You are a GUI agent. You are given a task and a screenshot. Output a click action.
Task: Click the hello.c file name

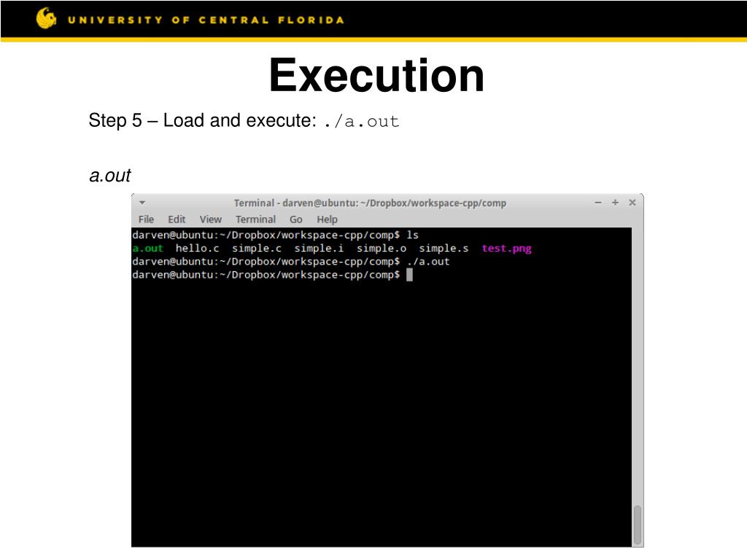click(197, 248)
